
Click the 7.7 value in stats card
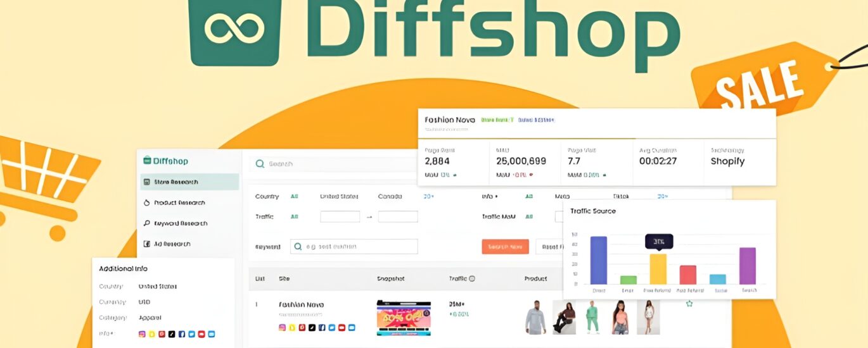(x=574, y=161)
